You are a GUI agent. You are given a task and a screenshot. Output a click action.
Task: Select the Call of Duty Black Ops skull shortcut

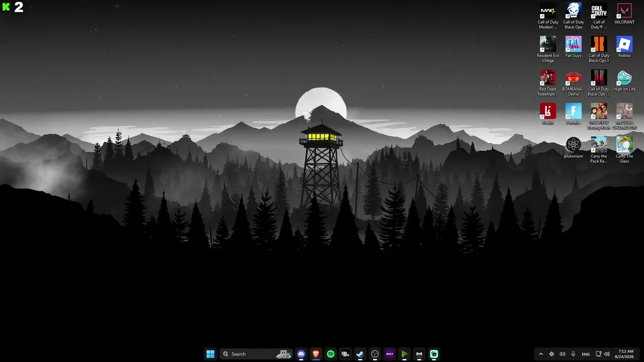click(x=574, y=16)
